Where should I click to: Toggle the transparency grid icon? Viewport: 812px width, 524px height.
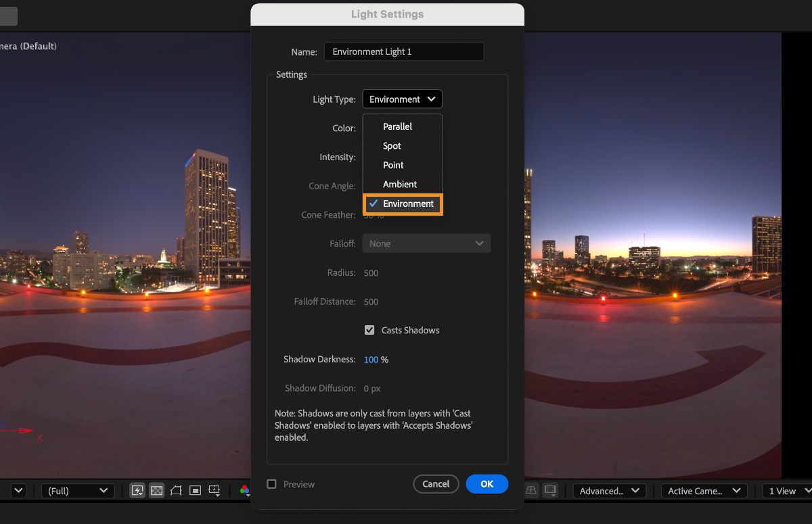[x=156, y=491]
